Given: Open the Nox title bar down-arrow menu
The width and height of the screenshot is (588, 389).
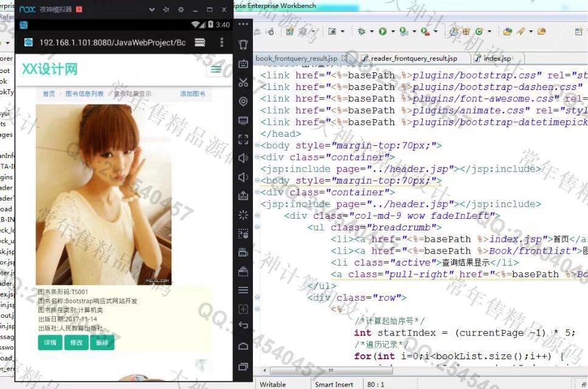Looking at the screenshot, I should pos(152,10).
